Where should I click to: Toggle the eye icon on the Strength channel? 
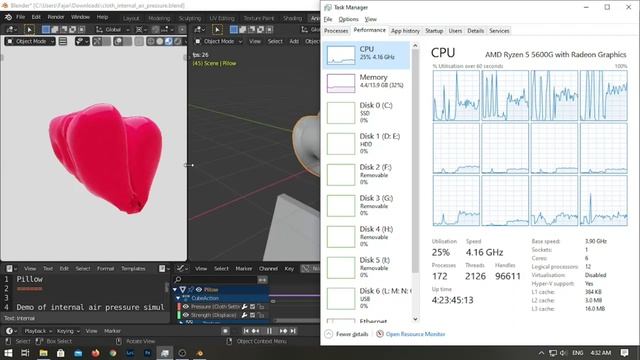pos(186,315)
